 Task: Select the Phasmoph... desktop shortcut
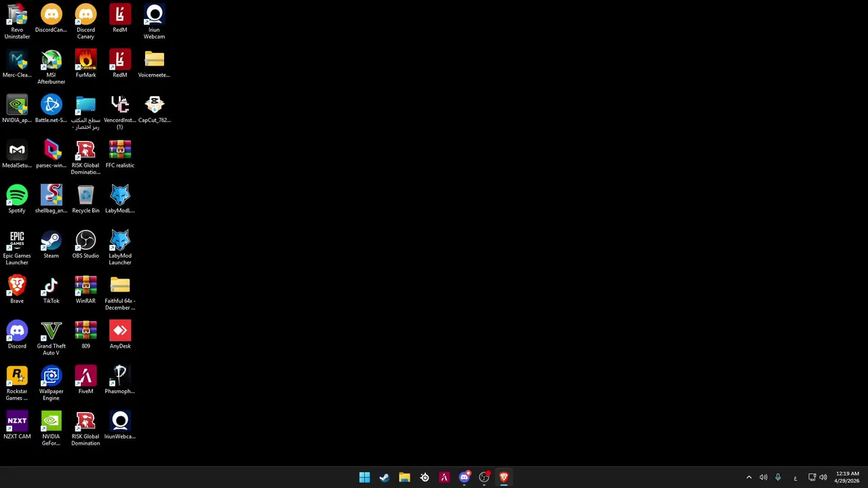[120, 380]
